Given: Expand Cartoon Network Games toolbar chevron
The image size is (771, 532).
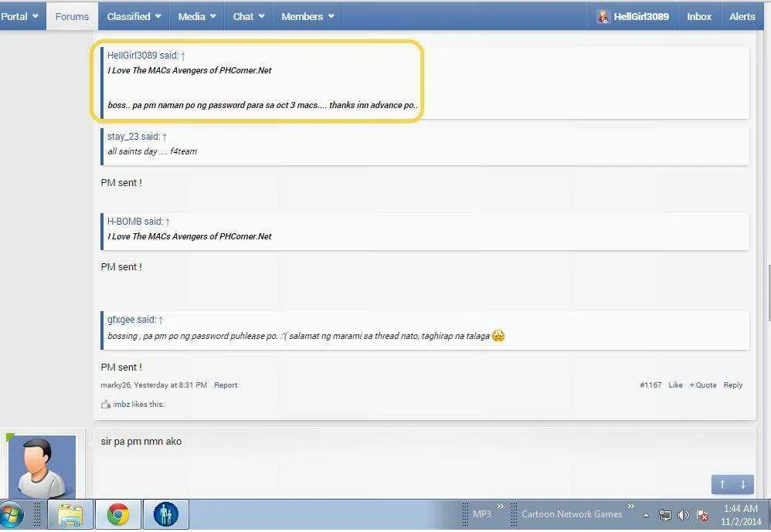Looking at the screenshot, I should tap(631, 507).
